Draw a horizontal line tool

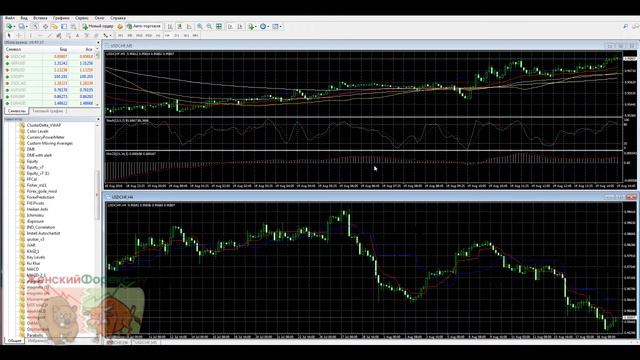41,36
